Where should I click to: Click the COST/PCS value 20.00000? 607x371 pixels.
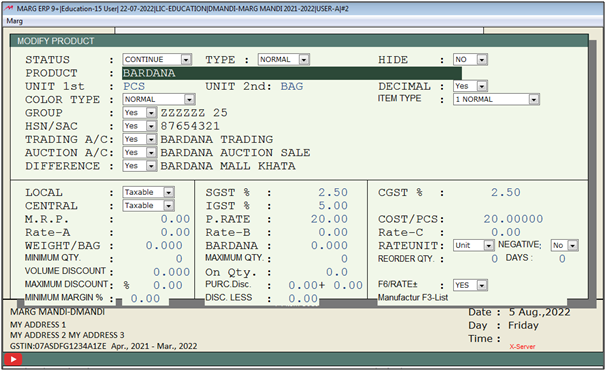click(x=513, y=219)
